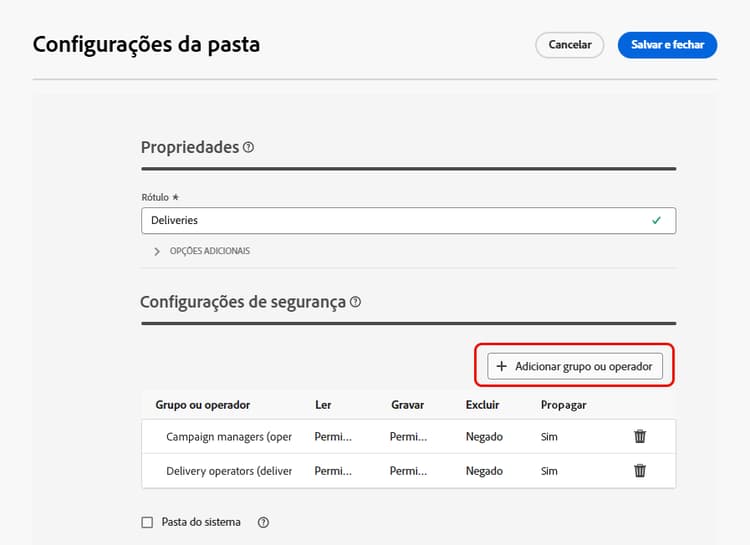Click the Grupo ou operador column header
This screenshot has height=545, width=750.
tap(203, 405)
